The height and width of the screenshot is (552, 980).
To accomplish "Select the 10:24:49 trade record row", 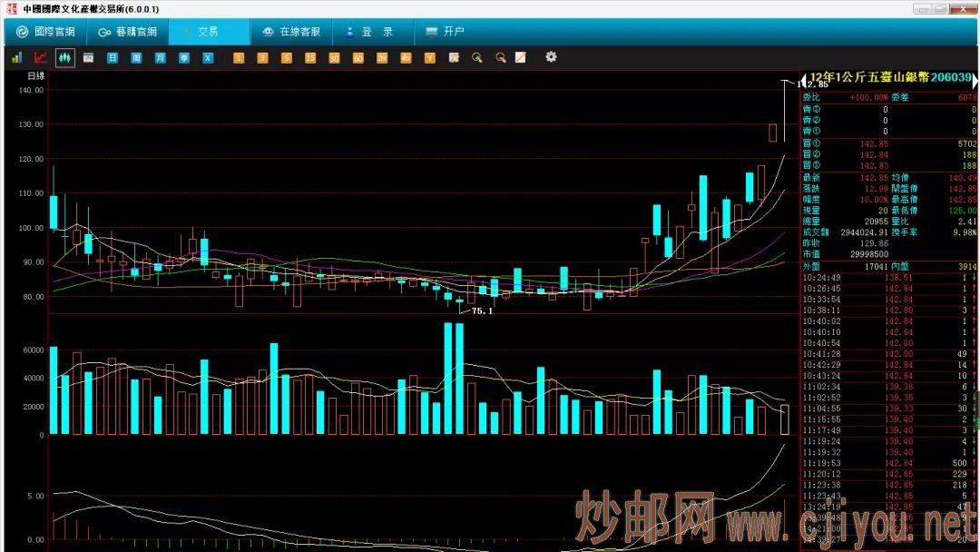I will pos(888,278).
